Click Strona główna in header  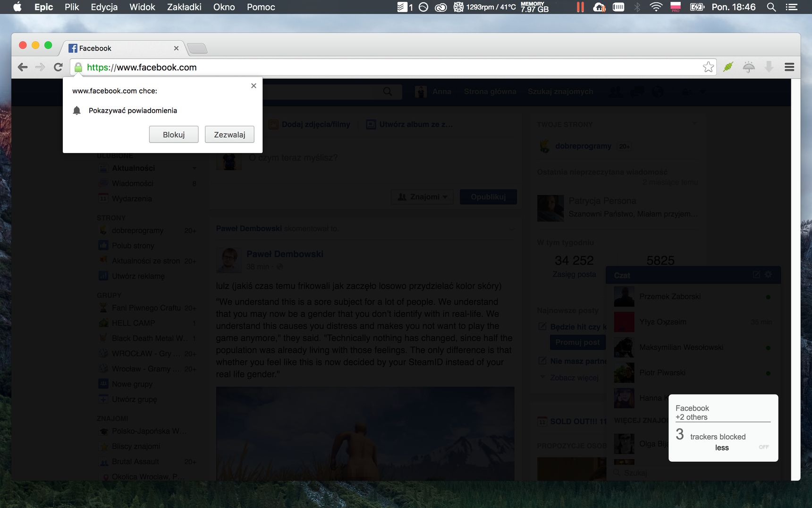(490, 92)
